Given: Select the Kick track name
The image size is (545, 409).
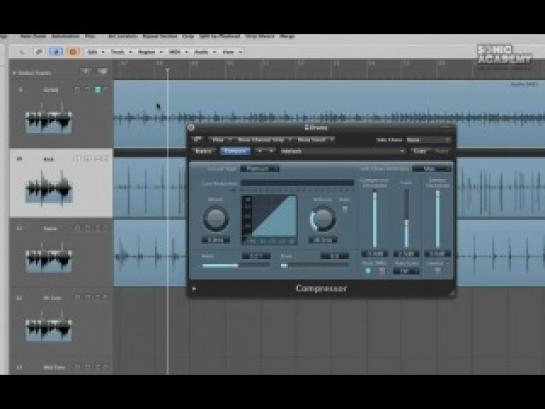Looking at the screenshot, I should pyautogui.click(x=49, y=159).
